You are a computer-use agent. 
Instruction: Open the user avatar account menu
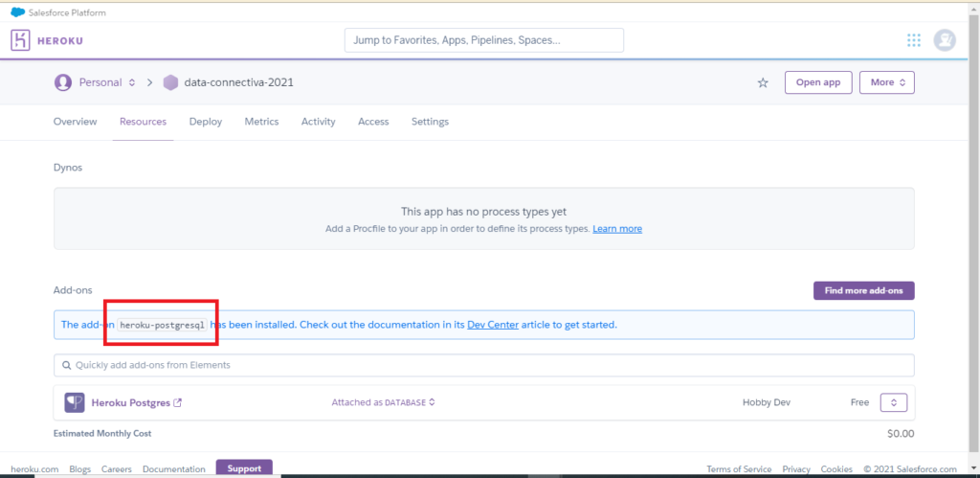click(945, 40)
